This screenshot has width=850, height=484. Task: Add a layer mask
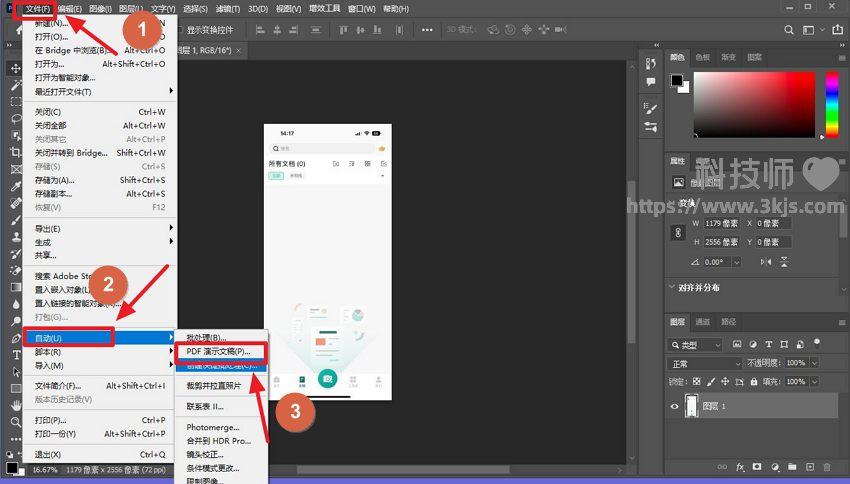point(757,467)
